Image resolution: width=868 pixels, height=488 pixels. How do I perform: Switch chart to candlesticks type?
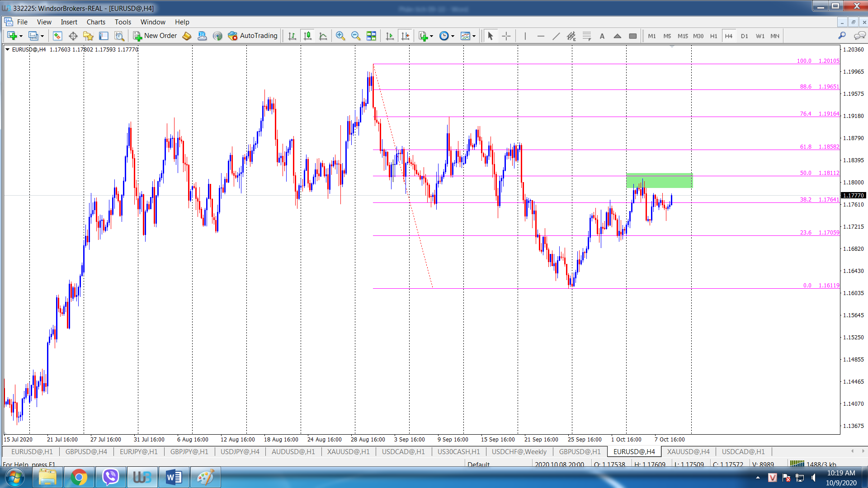tap(308, 36)
